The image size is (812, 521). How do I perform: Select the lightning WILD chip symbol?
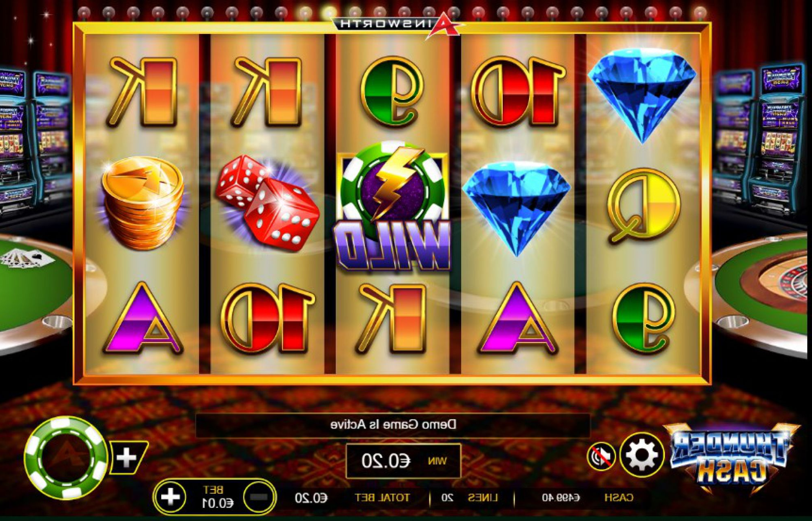click(x=393, y=206)
